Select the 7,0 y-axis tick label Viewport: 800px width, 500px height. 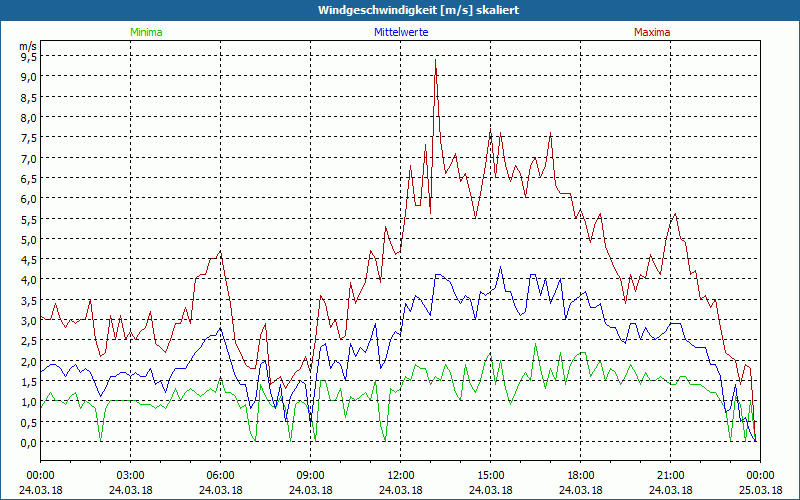[28, 158]
